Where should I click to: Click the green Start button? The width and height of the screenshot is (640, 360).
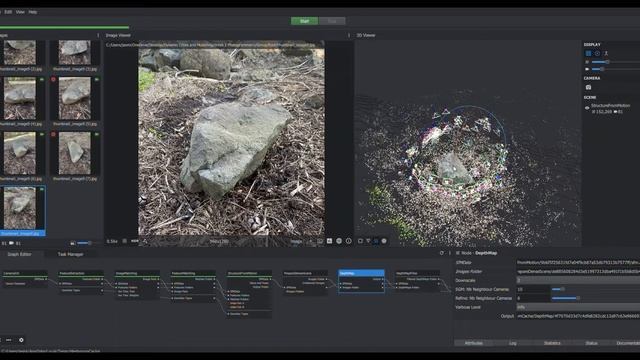[x=304, y=21]
